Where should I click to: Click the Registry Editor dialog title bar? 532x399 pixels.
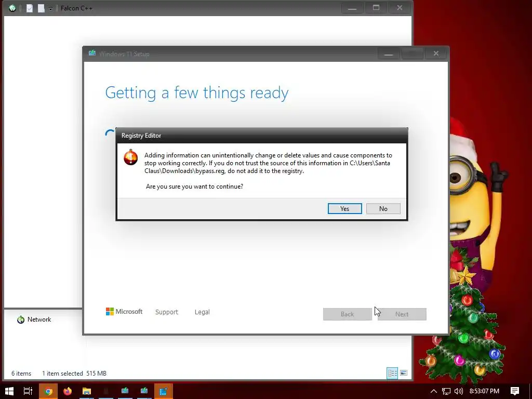pos(262,136)
